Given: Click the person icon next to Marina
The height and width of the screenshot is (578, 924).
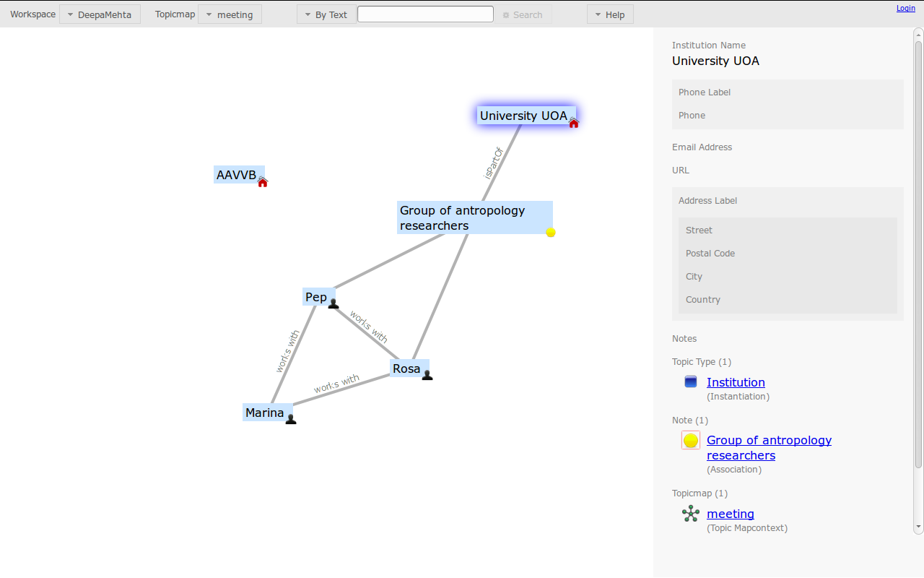Looking at the screenshot, I should 291,418.
